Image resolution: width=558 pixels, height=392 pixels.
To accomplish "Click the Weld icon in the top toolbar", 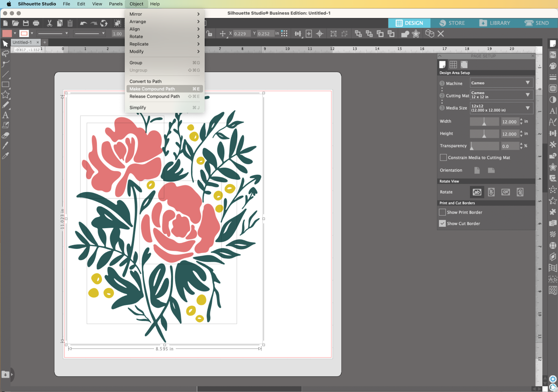I will [x=405, y=34].
